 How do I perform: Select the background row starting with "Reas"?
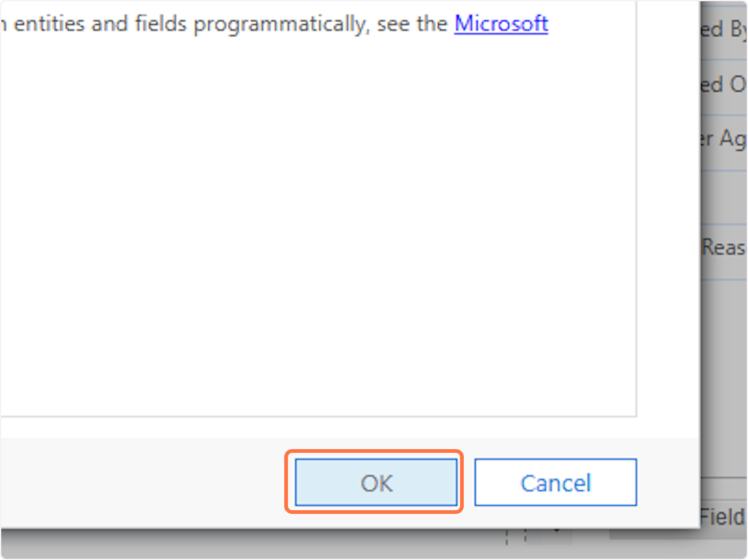pyautogui.click(x=724, y=251)
